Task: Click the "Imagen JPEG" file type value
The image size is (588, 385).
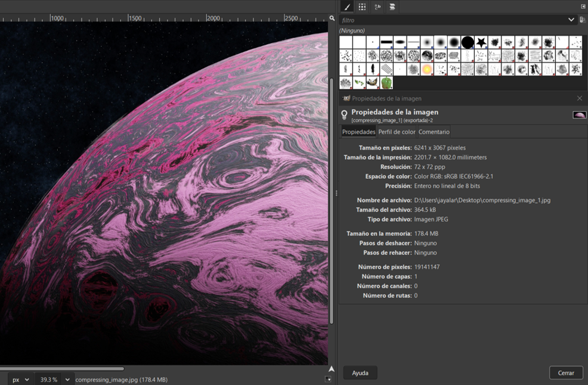Action: click(x=431, y=219)
